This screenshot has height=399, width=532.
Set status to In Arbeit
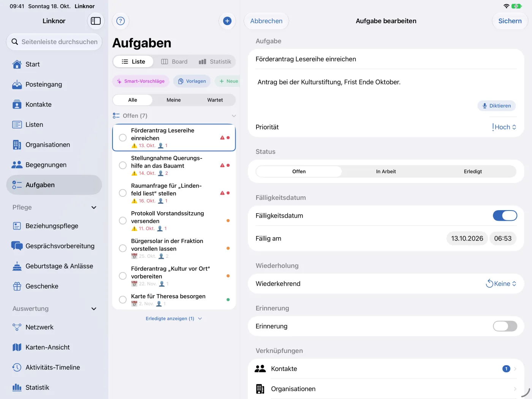(386, 171)
